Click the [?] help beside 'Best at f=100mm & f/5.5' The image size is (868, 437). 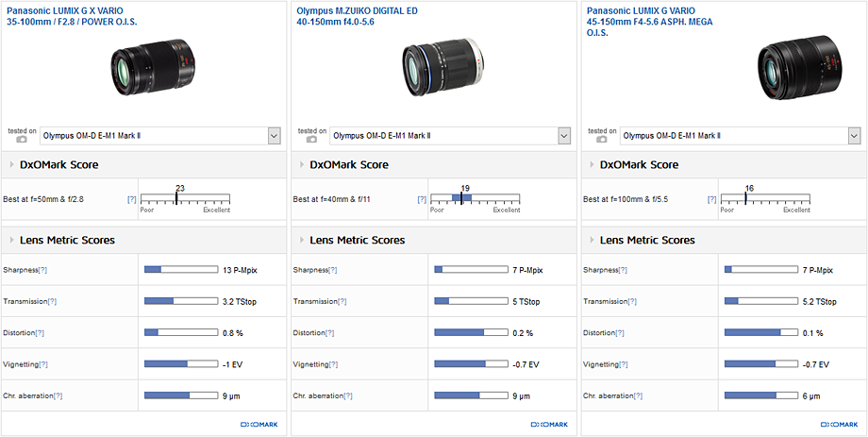click(712, 199)
